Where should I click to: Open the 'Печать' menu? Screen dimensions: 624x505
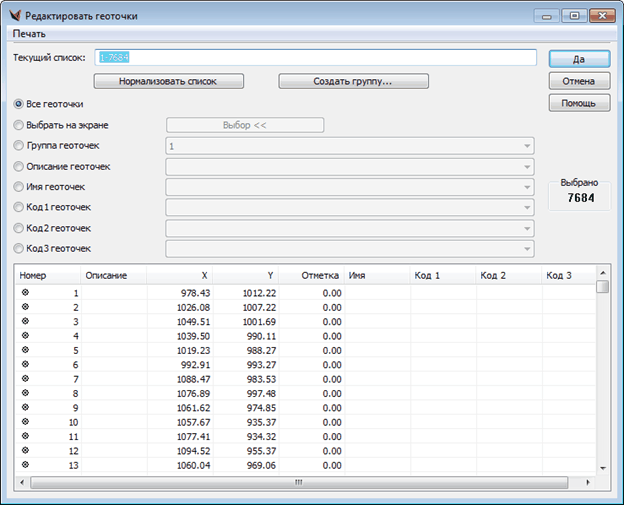pos(29,34)
